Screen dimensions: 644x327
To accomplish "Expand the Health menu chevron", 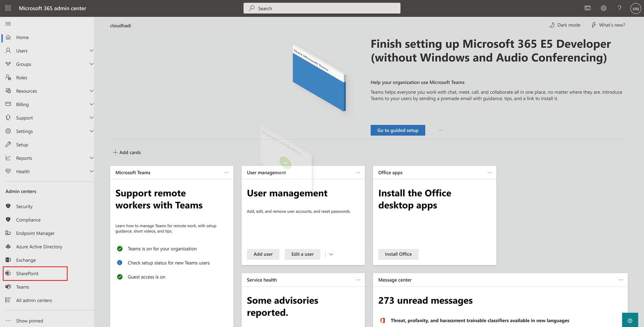I will coord(91,171).
